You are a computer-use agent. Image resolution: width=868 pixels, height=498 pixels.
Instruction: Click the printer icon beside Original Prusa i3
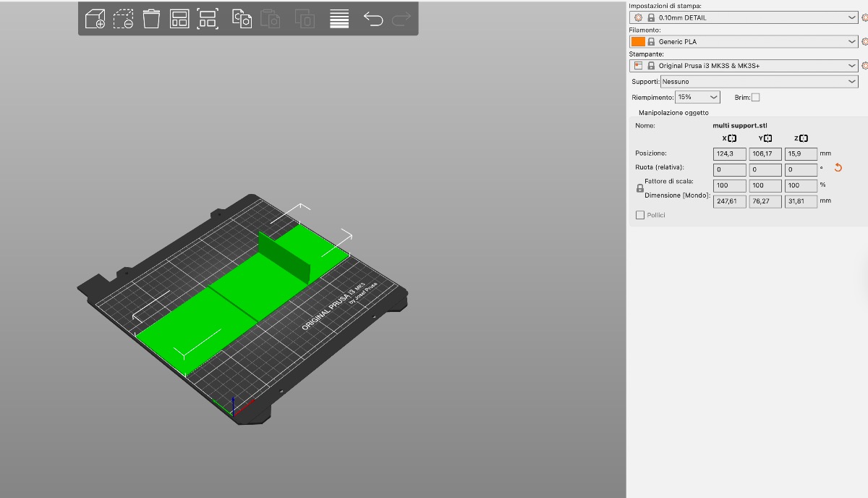pos(638,66)
